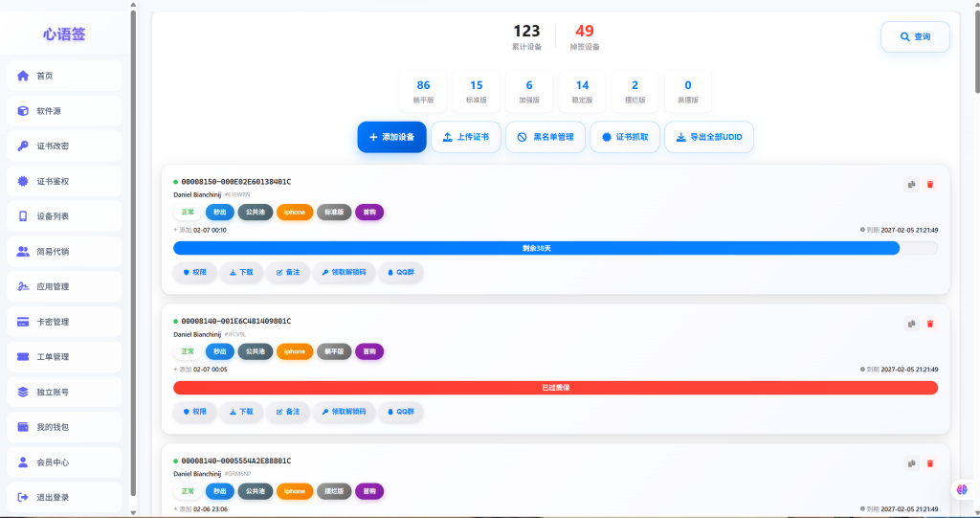Click the UDID text 00008140-001E6C481409801C
This screenshot has width=980, height=518.
pyautogui.click(x=236, y=322)
